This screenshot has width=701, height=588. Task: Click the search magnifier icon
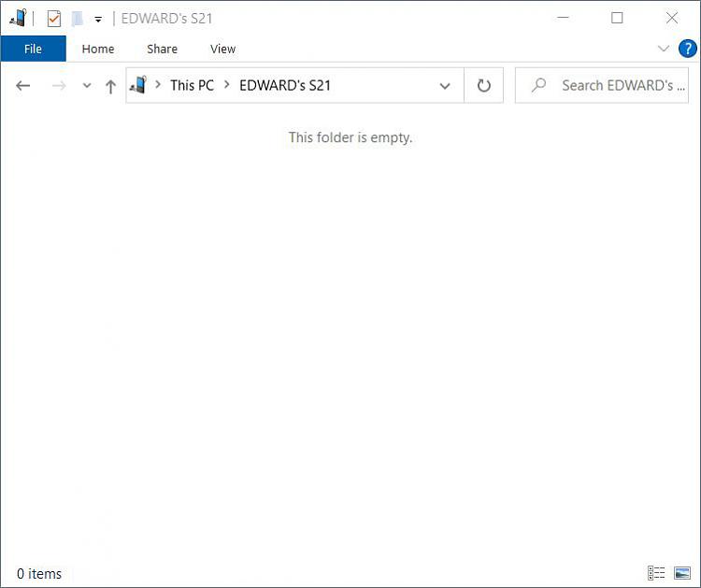point(538,84)
